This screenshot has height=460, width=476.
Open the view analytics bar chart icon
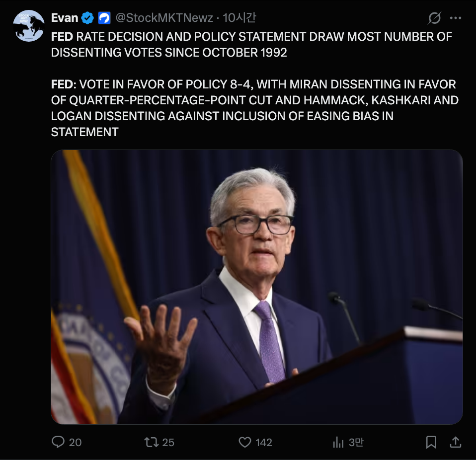coord(338,442)
